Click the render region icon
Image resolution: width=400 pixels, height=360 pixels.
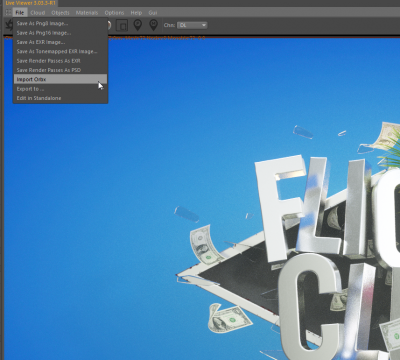pyautogui.click(x=122, y=25)
